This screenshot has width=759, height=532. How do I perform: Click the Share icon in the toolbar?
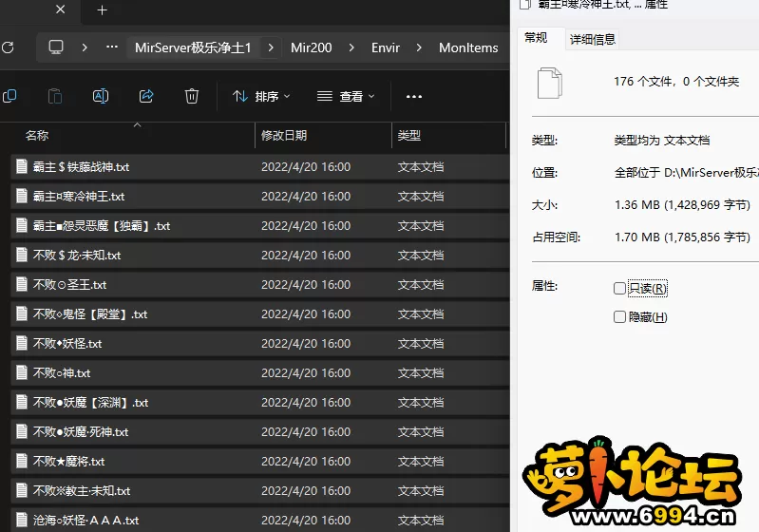pos(146,96)
